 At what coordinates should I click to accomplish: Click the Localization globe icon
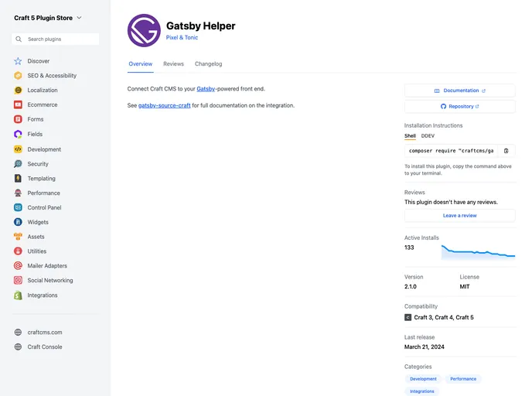coord(18,90)
